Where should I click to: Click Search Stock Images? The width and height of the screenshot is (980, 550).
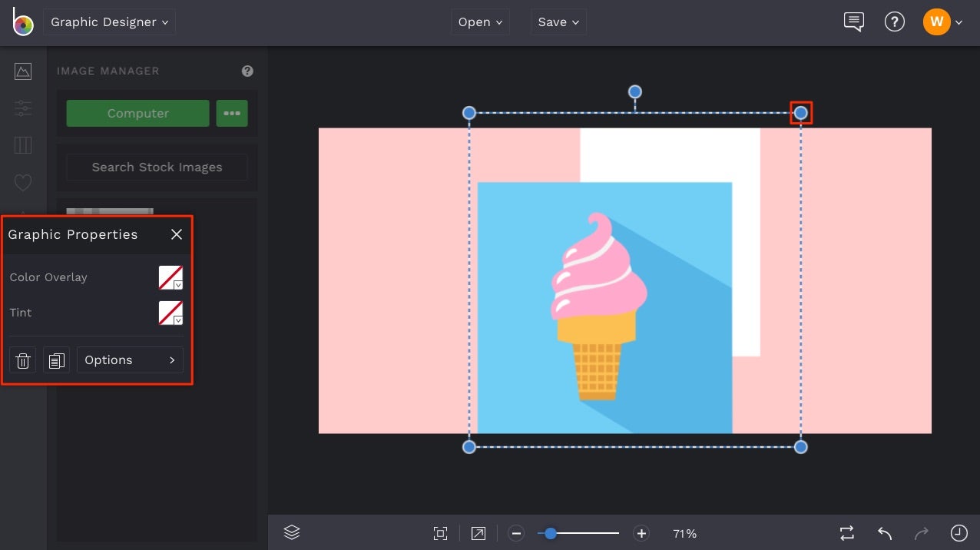point(157,167)
